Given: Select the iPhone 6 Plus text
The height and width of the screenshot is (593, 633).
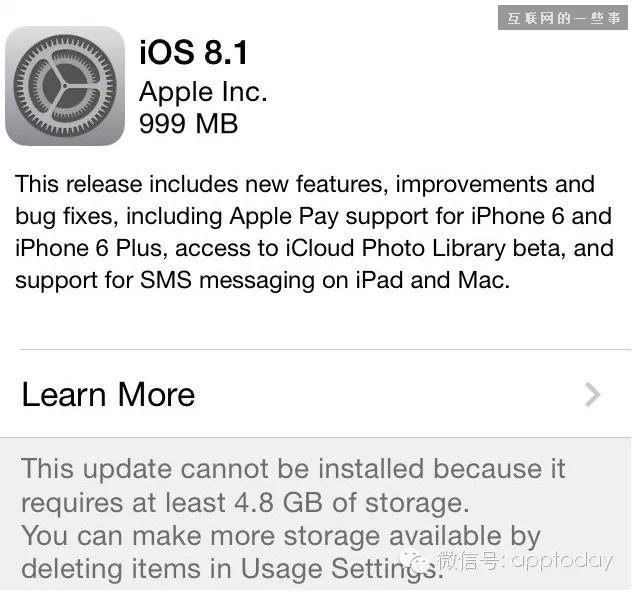Looking at the screenshot, I should point(91,248).
